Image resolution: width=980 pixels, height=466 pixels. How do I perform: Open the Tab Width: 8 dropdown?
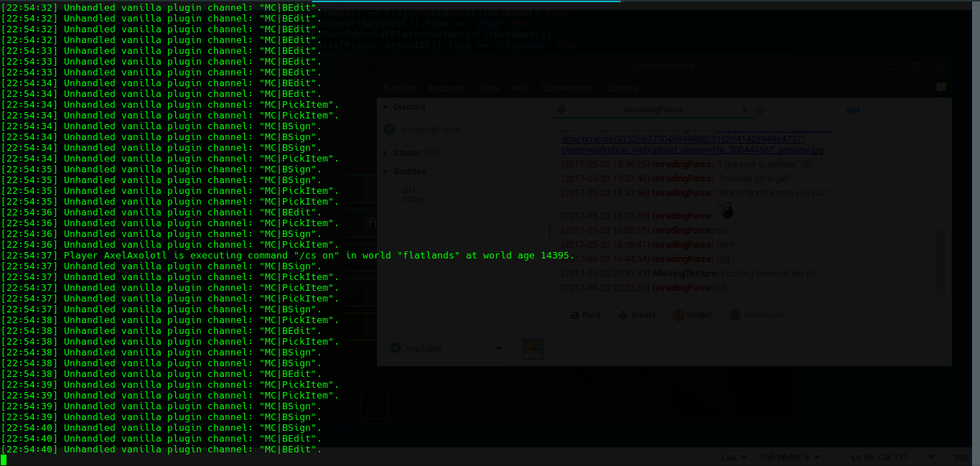pyautogui.click(x=790, y=457)
